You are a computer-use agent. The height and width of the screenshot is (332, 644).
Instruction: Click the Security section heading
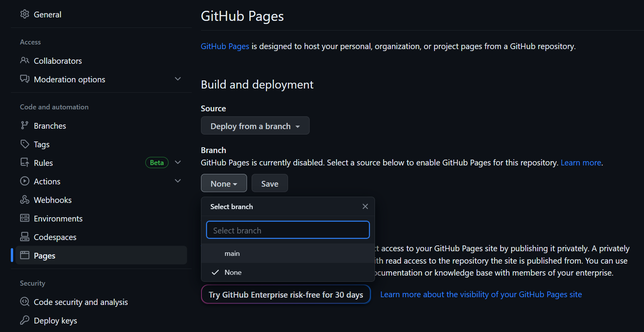click(x=32, y=283)
